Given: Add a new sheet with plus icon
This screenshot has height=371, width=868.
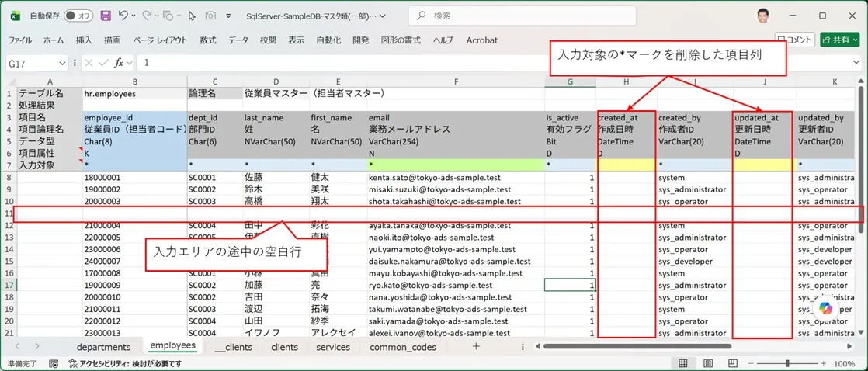Looking at the screenshot, I should (x=475, y=347).
